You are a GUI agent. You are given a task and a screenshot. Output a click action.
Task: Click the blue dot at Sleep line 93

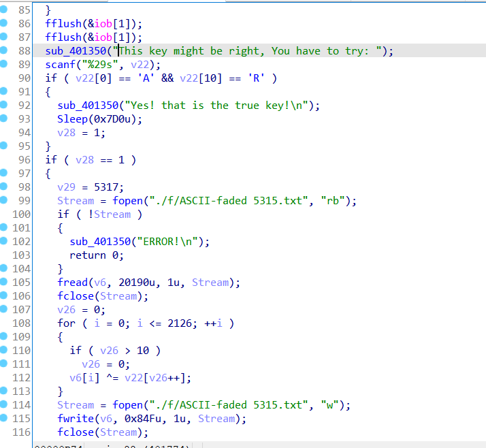tap(5, 118)
